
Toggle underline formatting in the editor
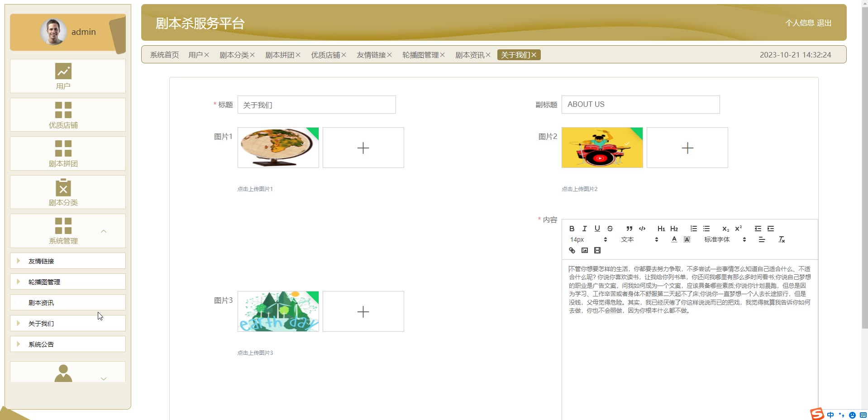click(x=597, y=229)
